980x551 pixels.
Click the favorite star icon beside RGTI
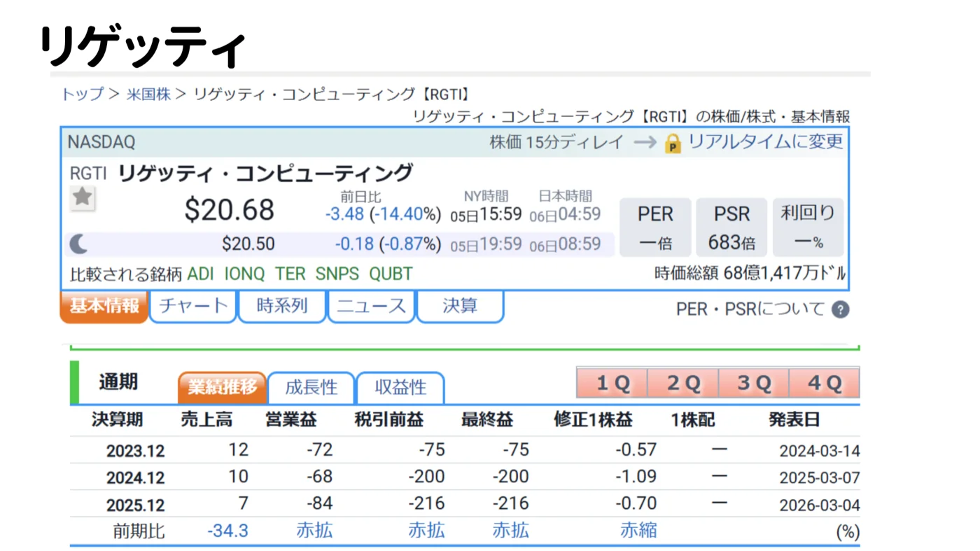click(x=83, y=198)
